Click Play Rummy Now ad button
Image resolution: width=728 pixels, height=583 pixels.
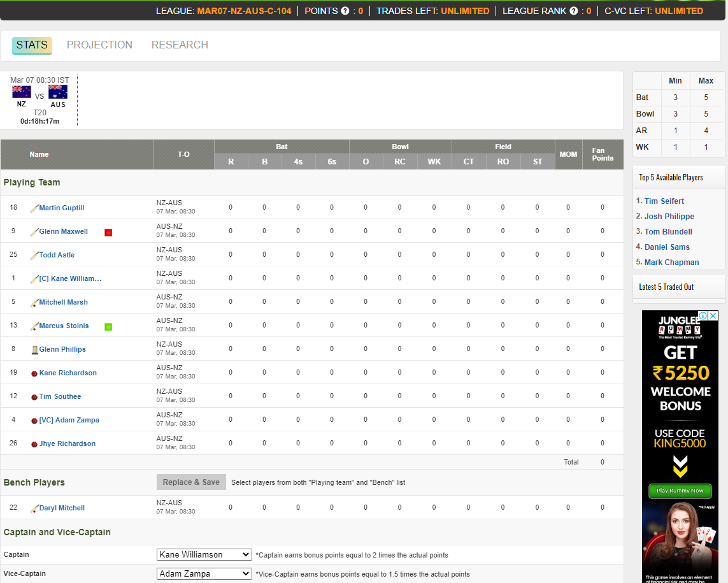click(680, 491)
